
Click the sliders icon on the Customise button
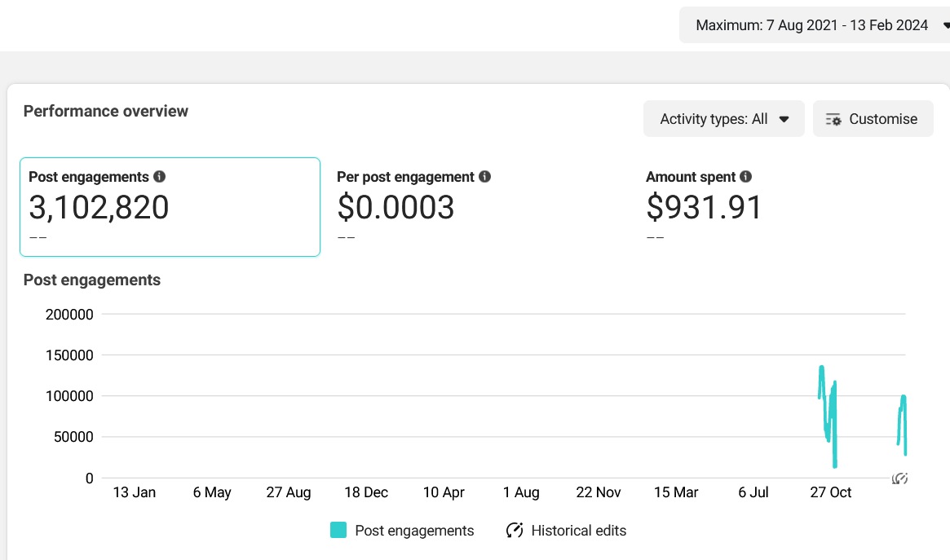pyautogui.click(x=833, y=119)
